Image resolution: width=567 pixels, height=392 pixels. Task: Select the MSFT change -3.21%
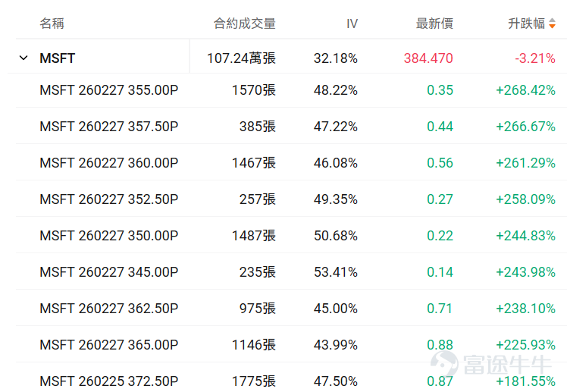[x=535, y=58]
